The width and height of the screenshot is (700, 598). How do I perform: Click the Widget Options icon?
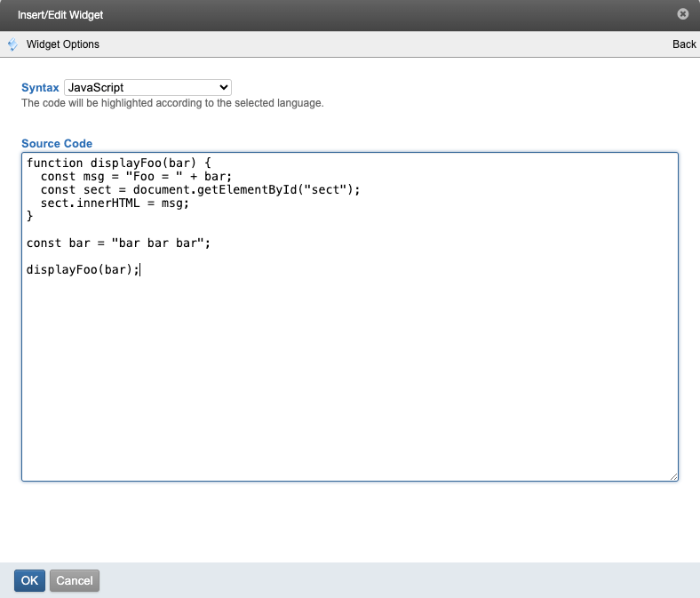pyautogui.click(x=12, y=44)
